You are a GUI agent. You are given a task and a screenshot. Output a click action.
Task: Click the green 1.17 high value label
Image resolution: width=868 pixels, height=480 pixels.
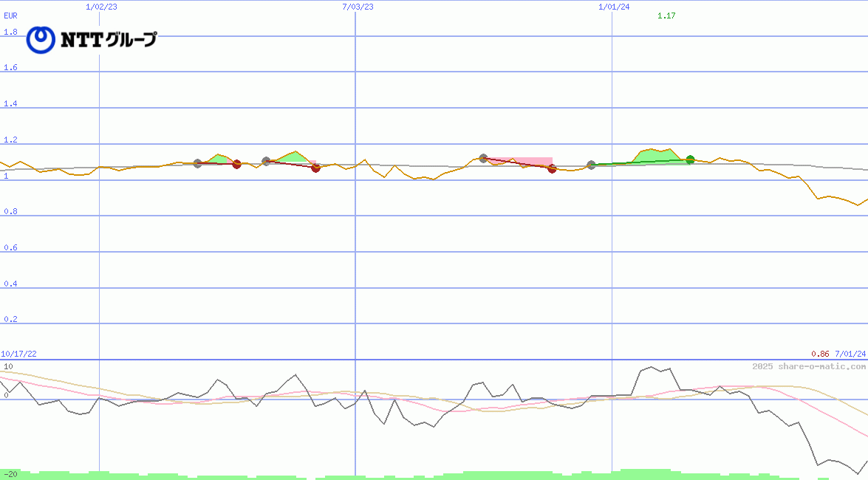point(666,16)
